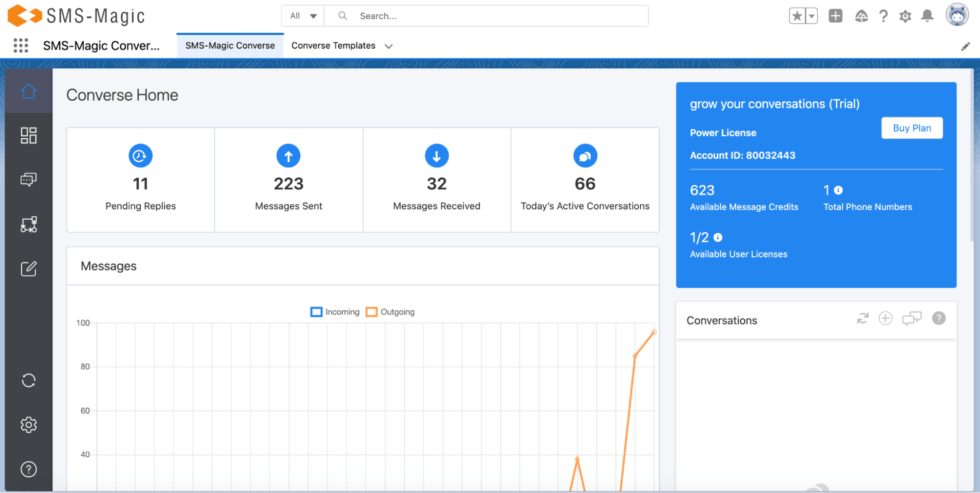Click the Messages Sent up arrow icon
Screen dimensions: 980x493
[x=289, y=156]
